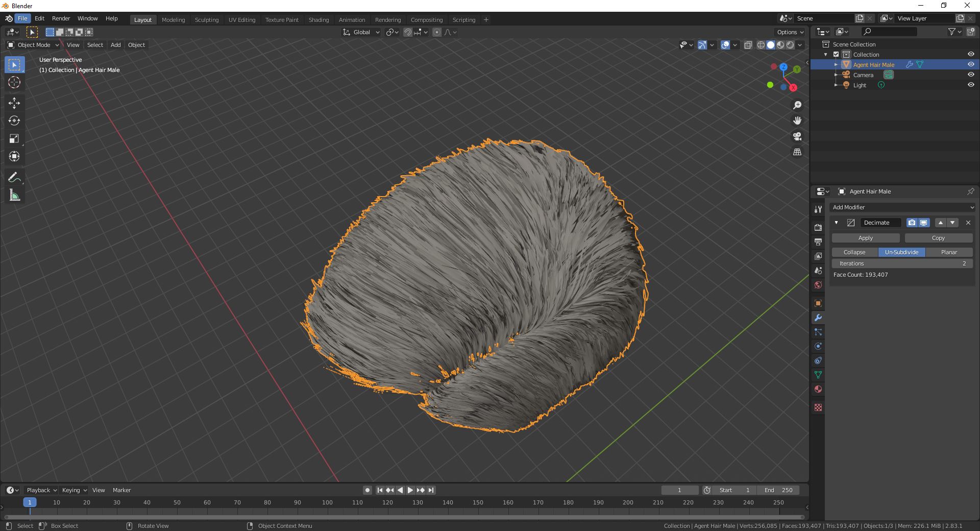Click the current frame number field
The width and height of the screenshot is (980, 531).
point(679,490)
